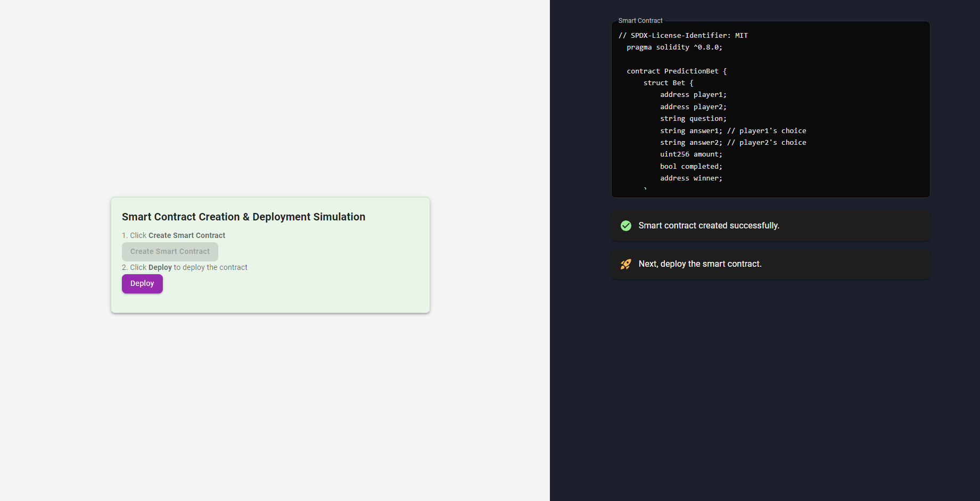Click the green success checkmark icon
980x501 pixels.
point(626,226)
